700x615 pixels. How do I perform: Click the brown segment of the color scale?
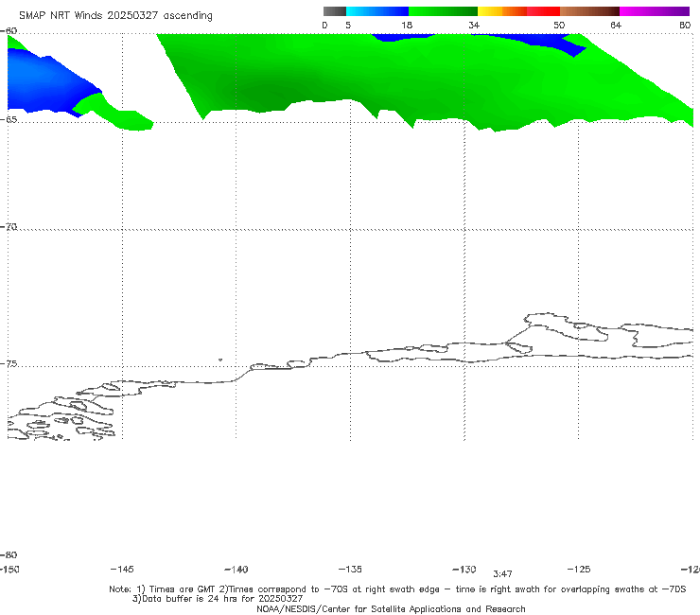[x=589, y=11]
